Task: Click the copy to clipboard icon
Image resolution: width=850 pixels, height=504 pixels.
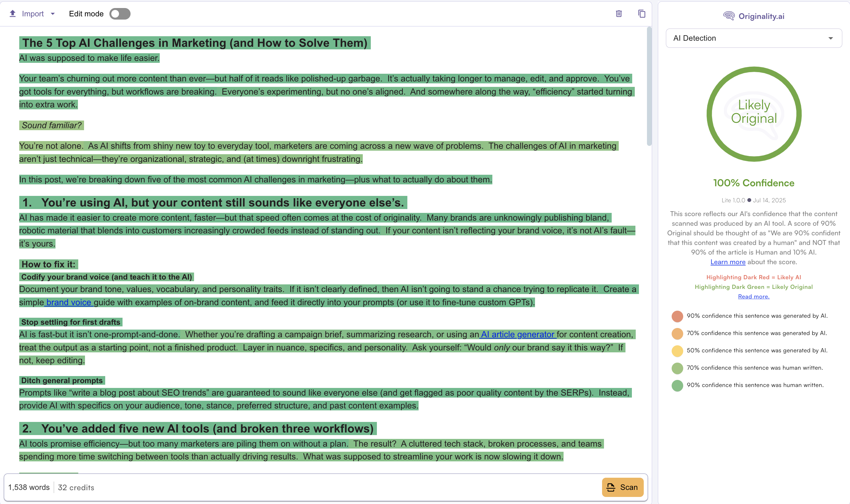Action: tap(642, 13)
